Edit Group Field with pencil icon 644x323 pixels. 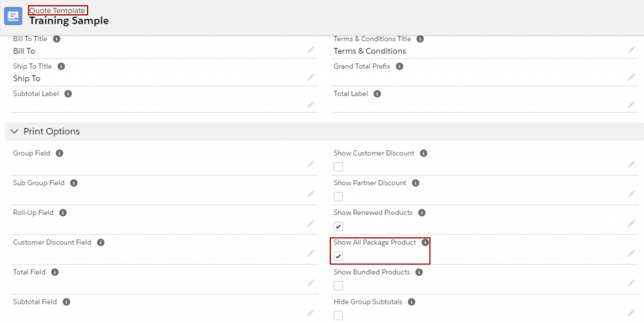click(x=311, y=164)
